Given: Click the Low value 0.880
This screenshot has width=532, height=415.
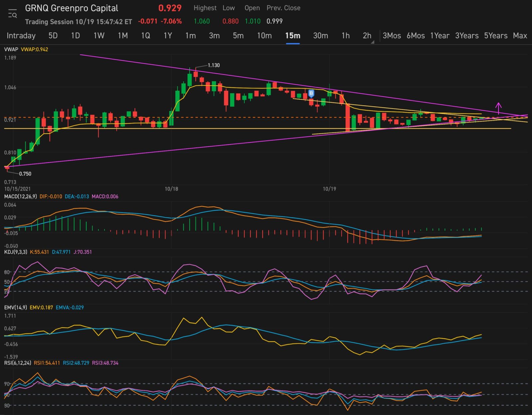Looking at the screenshot, I should 230,21.
